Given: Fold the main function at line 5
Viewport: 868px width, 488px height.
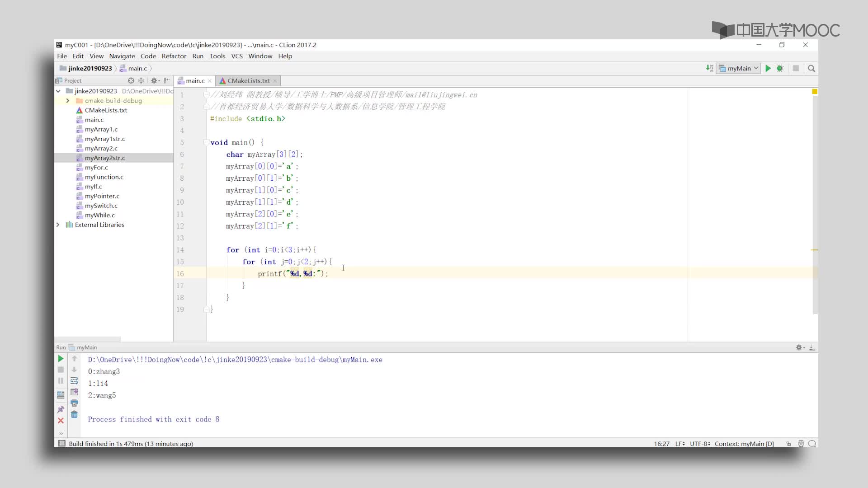Looking at the screenshot, I should pos(206,142).
